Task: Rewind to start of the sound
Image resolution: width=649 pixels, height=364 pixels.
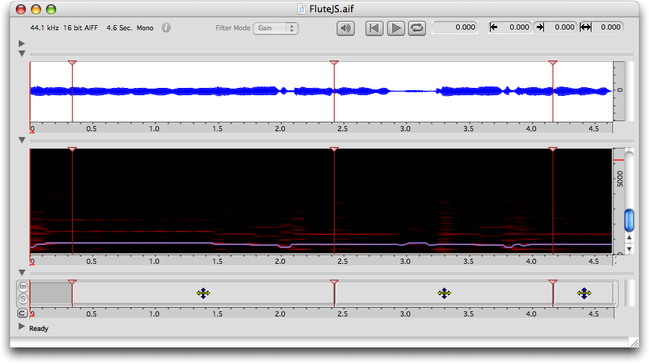Action: tap(374, 28)
